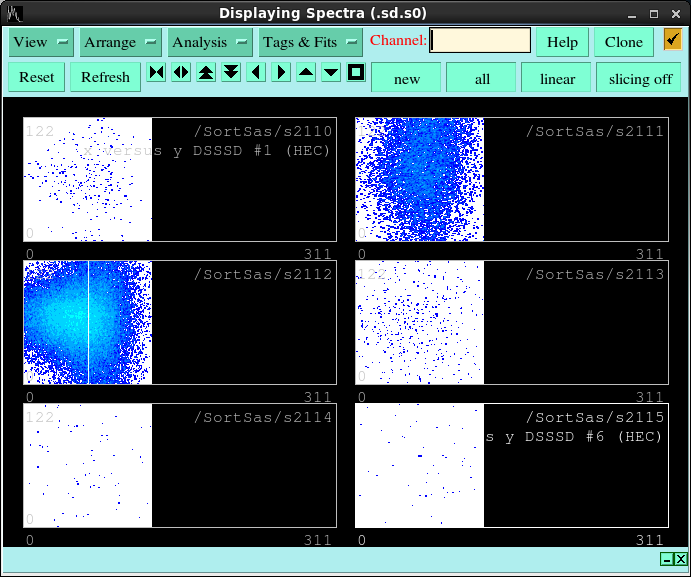Viewport: 691px width, 577px height.
Task: Open the View dropdown menu
Action: click(x=41, y=42)
